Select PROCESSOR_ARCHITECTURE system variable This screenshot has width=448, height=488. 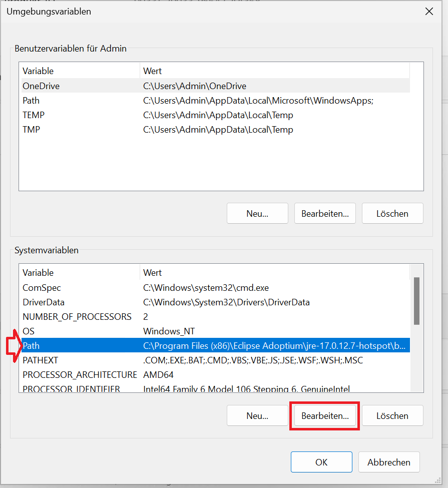click(215, 375)
